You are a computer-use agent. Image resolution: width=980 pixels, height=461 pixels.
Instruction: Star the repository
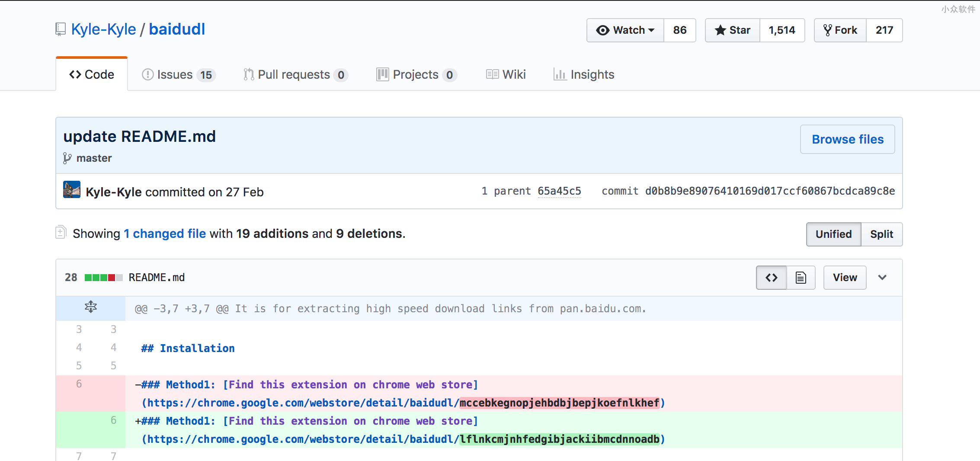pyautogui.click(x=733, y=30)
